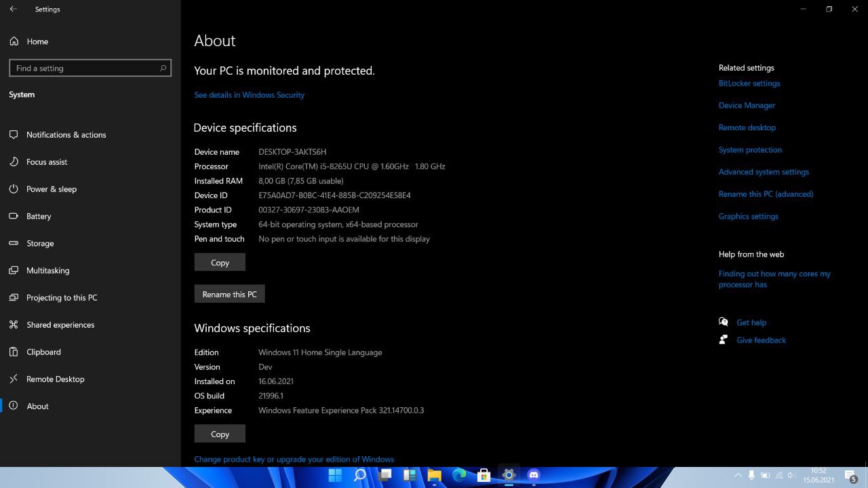Click the battery tray icon
This screenshot has width=868, height=488.
click(765, 475)
